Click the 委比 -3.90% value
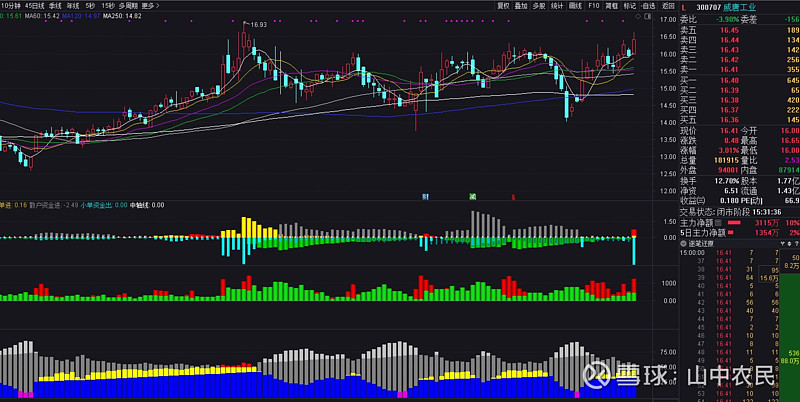Image resolution: width=800 pixels, height=402 pixels. click(728, 20)
